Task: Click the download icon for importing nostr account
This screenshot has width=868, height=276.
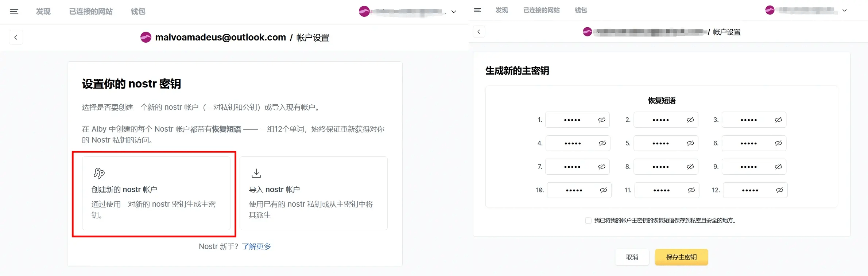Action: 256,173
